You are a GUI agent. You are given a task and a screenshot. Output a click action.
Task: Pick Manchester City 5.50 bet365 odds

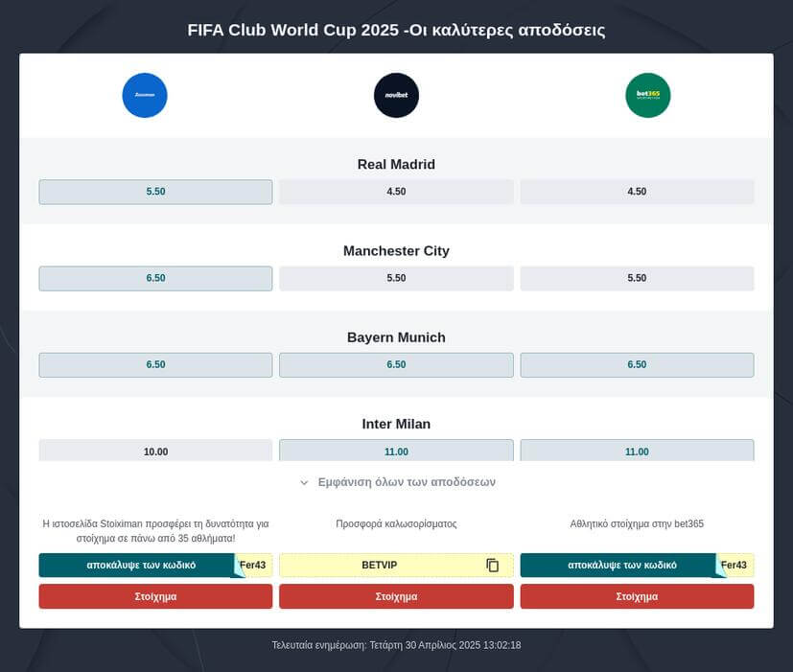(637, 278)
